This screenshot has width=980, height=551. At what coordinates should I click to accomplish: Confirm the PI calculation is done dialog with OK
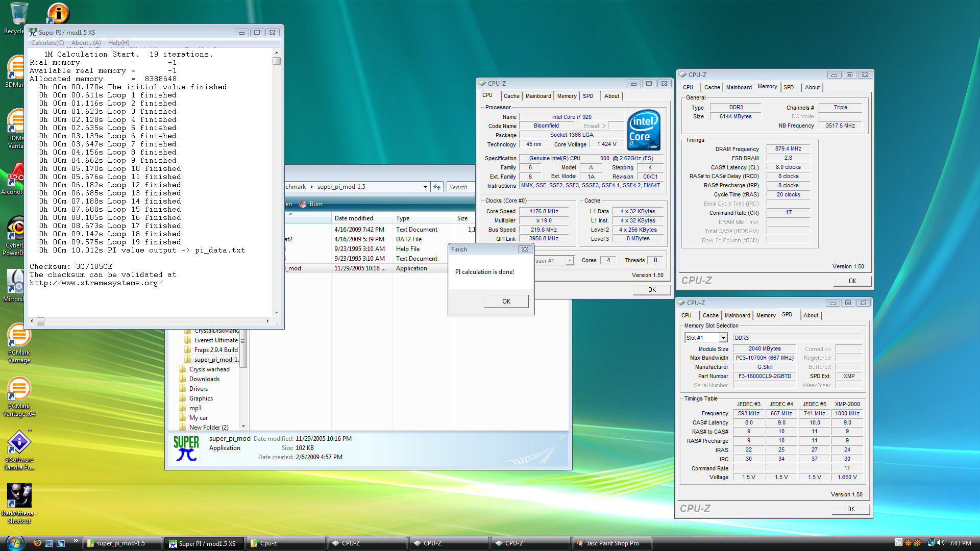506,302
